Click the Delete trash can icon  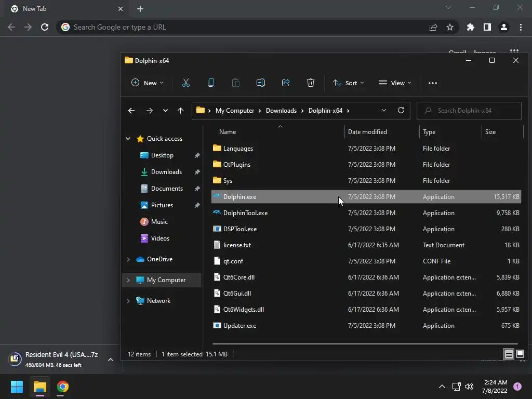[311, 83]
